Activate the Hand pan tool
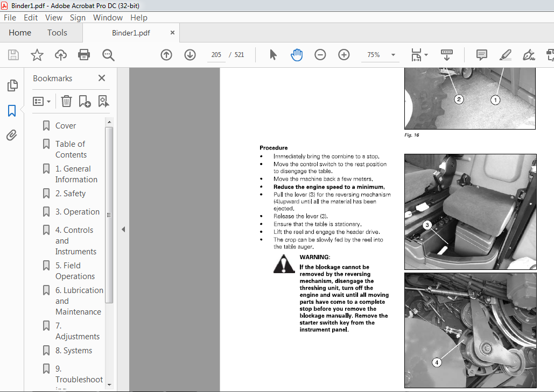This screenshot has height=392, width=554. (x=297, y=55)
